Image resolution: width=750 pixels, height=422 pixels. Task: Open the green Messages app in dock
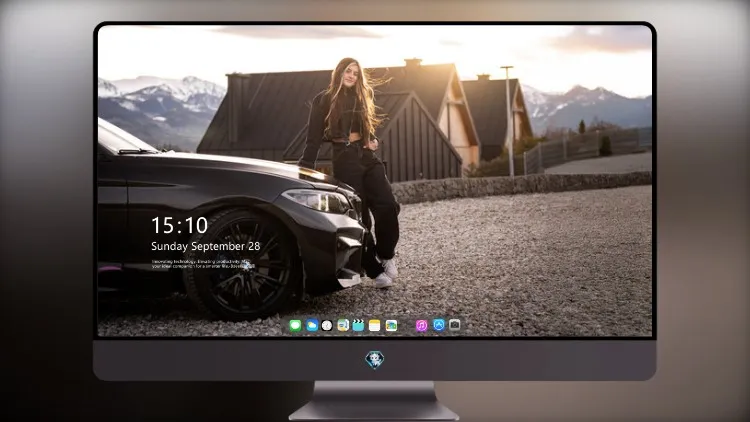295,325
